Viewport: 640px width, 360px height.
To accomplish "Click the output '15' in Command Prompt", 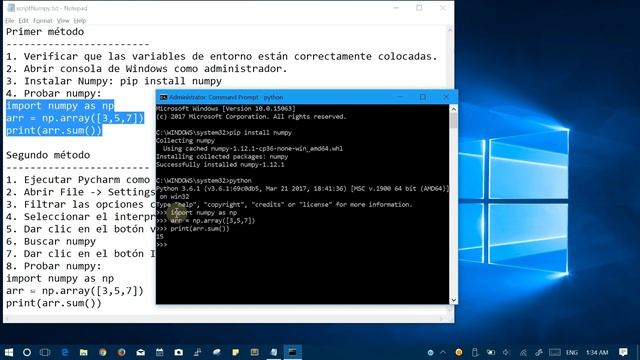I will [160, 236].
